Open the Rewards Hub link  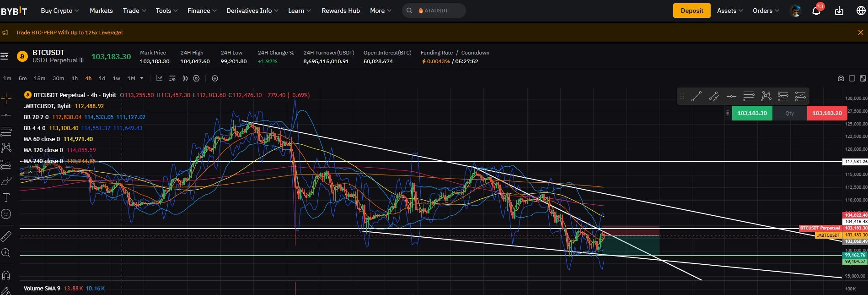(x=341, y=11)
